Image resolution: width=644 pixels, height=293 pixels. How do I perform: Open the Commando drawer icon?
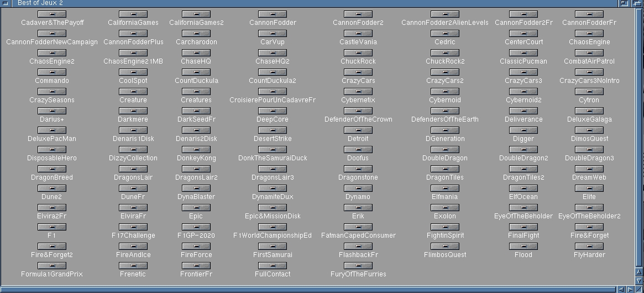52,72
